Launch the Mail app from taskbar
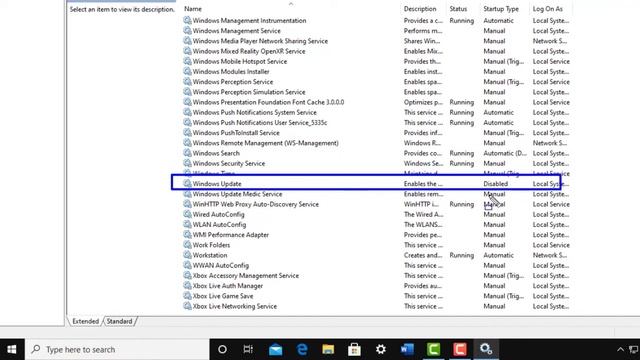Screen dimensions: 640x360 (x=276, y=349)
